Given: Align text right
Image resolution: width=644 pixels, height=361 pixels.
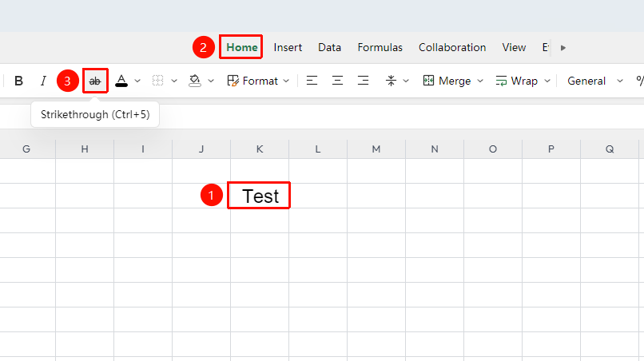Looking at the screenshot, I should (x=363, y=81).
